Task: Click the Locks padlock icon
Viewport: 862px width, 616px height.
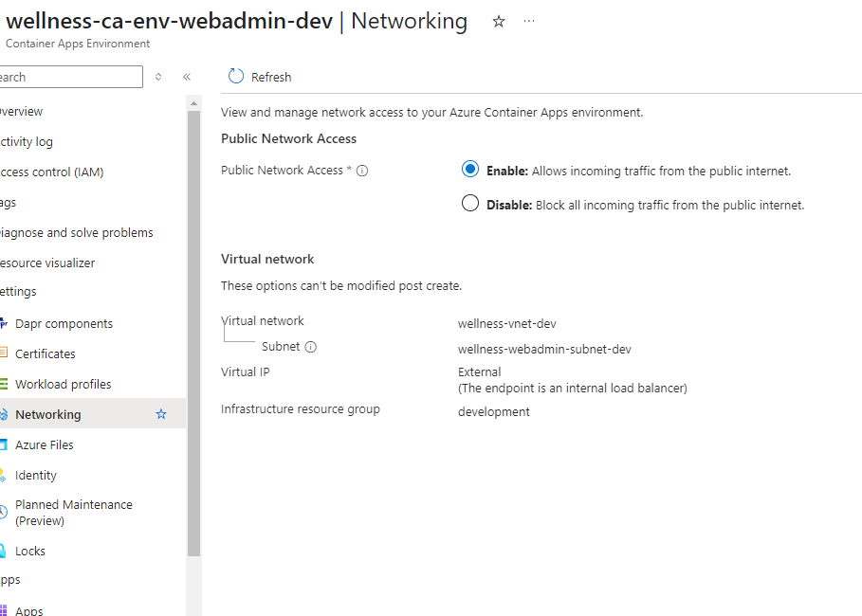Action: pos(3,550)
